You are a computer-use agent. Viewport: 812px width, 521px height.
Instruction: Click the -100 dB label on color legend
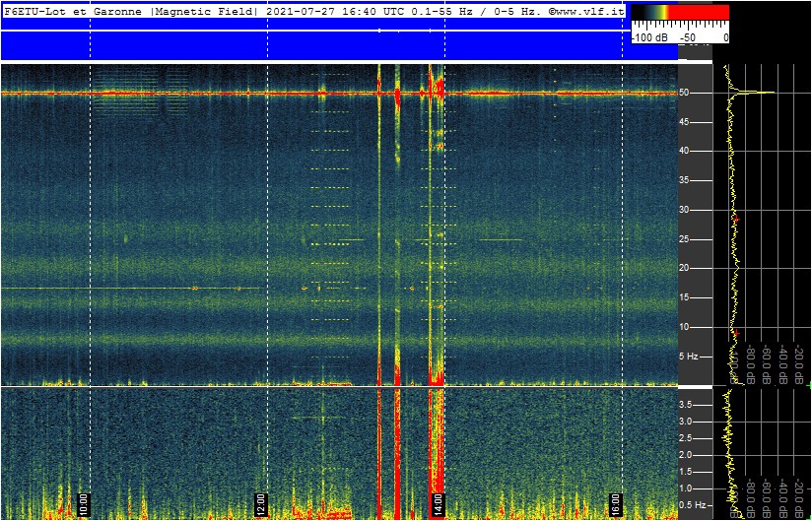(x=650, y=37)
